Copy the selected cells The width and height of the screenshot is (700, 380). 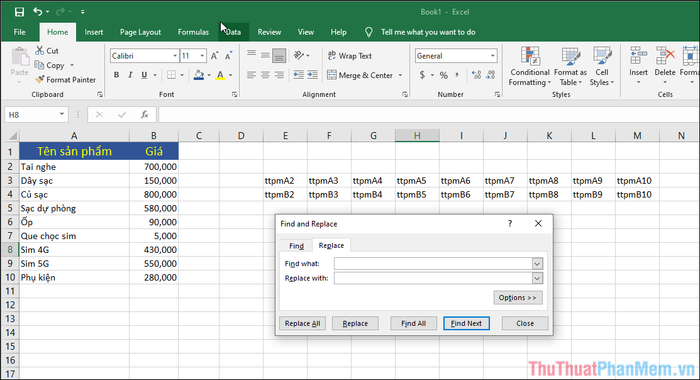click(50, 65)
